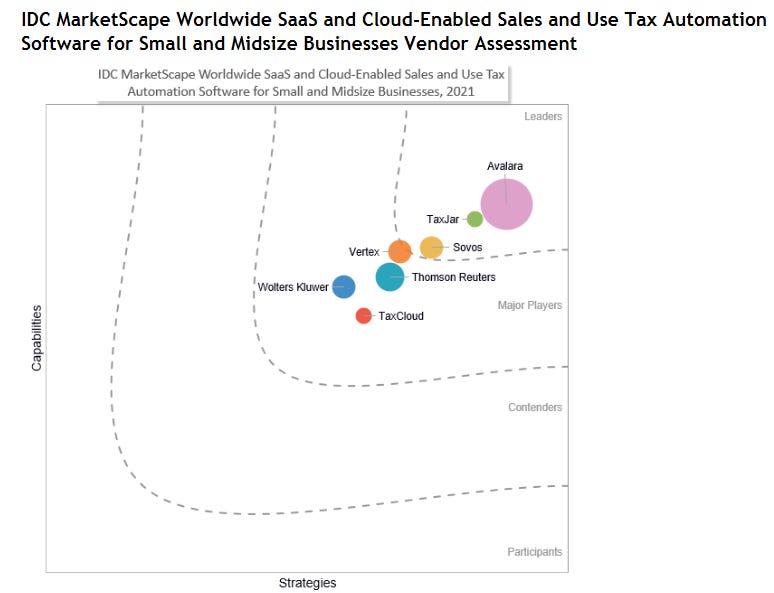This screenshot has height=593, width=774.
Task: Select the TaxCloud label text
Action: 401,316
